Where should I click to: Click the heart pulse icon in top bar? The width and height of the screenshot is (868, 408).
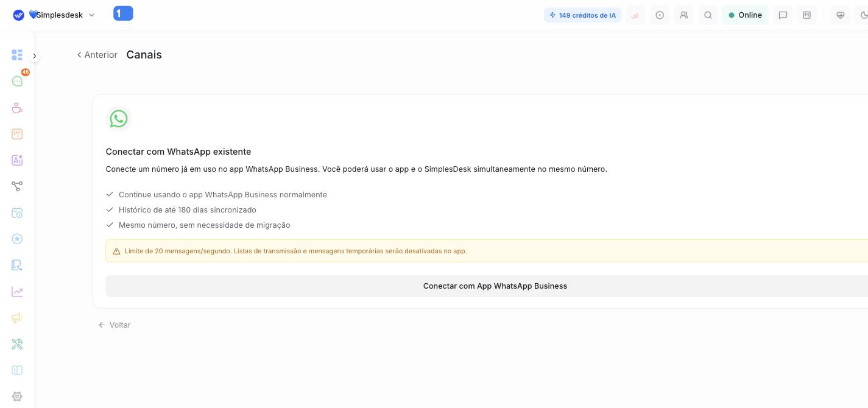841,15
